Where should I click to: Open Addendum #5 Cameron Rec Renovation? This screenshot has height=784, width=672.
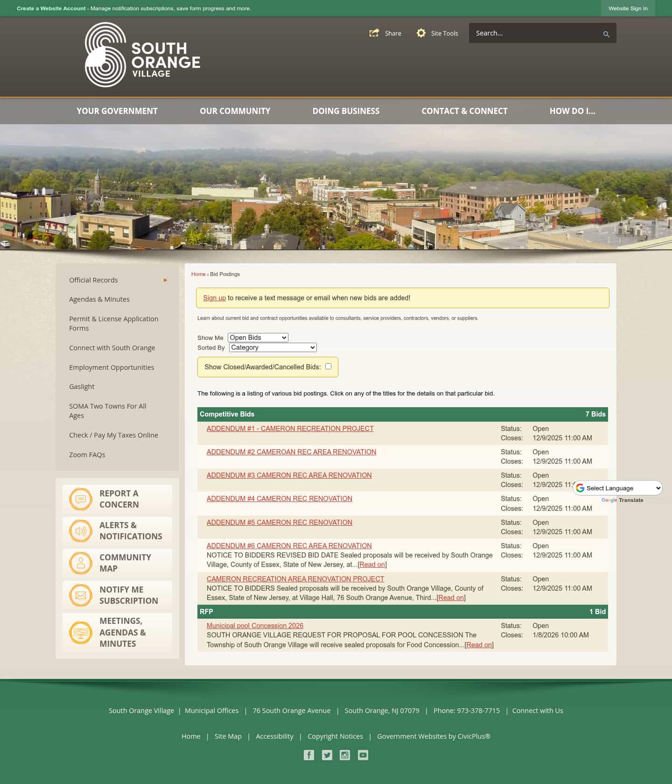click(x=280, y=523)
